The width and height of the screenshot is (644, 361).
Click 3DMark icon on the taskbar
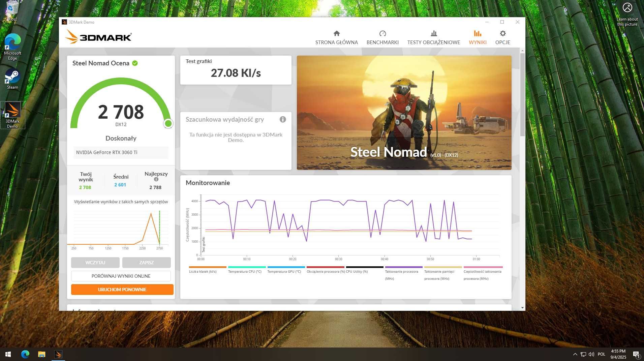(x=58, y=354)
